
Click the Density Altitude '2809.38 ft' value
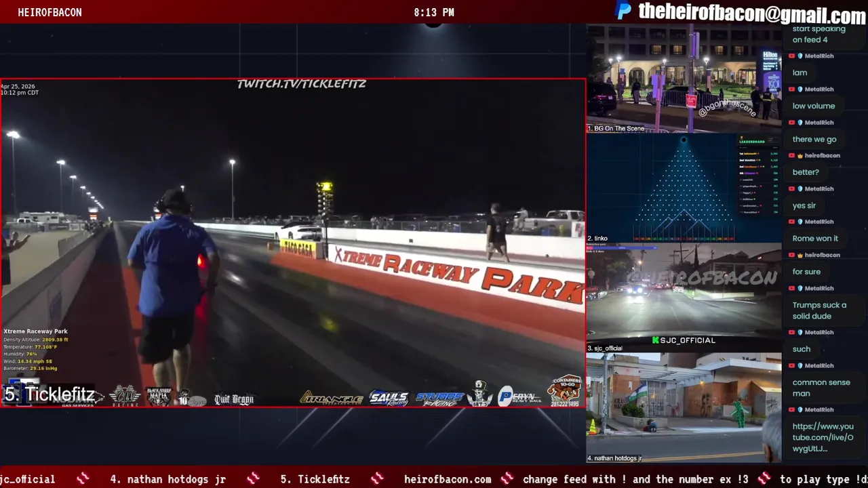click(x=55, y=340)
